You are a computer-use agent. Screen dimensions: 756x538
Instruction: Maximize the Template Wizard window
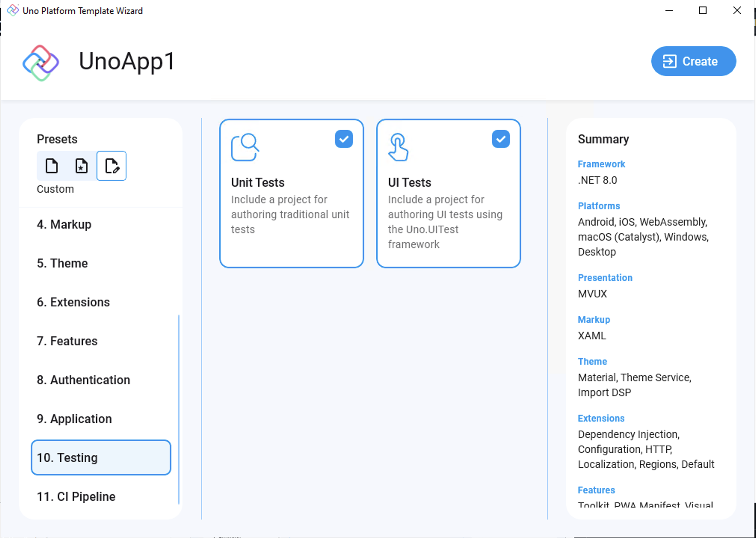click(703, 10)
